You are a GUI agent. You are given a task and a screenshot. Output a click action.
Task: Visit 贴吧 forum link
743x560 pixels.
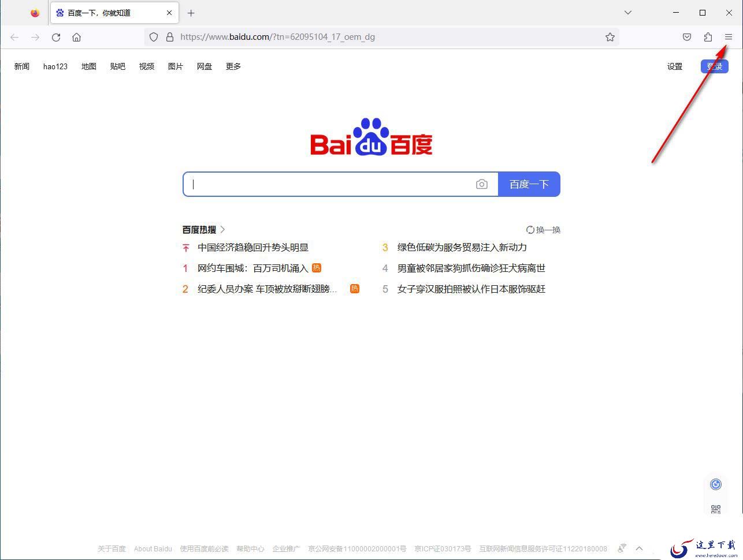tap(118, 66)
